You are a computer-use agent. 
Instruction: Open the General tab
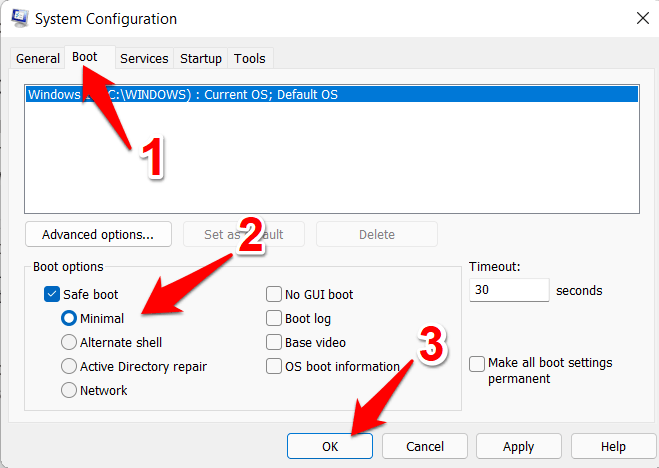click(x=38, y=59)
